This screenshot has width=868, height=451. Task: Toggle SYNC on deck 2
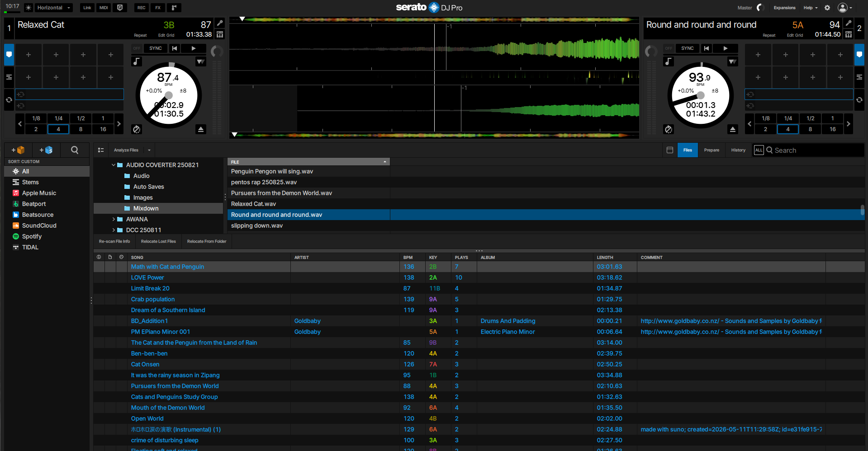click(688, 48)
